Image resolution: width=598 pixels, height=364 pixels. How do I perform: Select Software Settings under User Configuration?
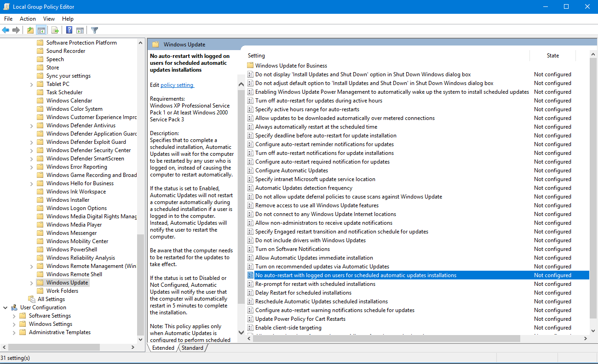coord(50,316)
